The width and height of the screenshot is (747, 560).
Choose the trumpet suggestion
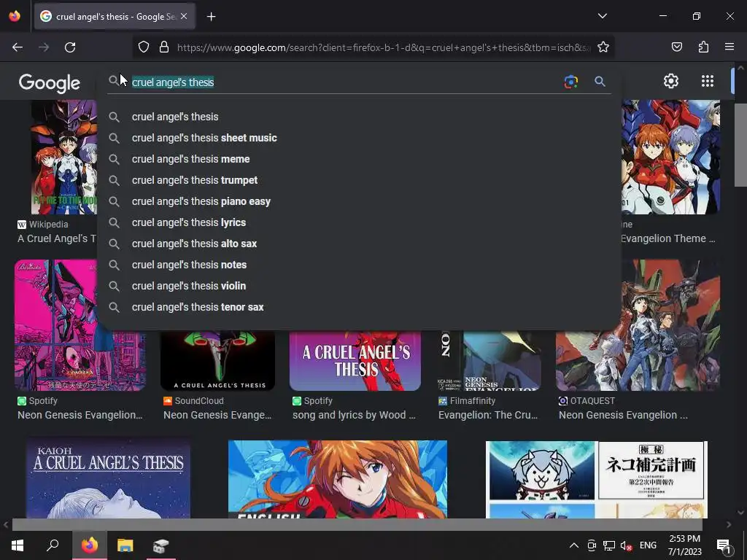tap(360, 180)
